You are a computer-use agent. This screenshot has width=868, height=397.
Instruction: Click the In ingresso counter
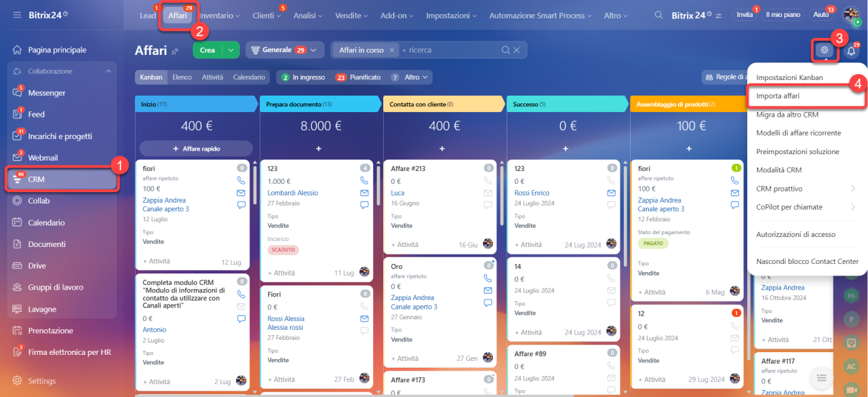[303, 77]
